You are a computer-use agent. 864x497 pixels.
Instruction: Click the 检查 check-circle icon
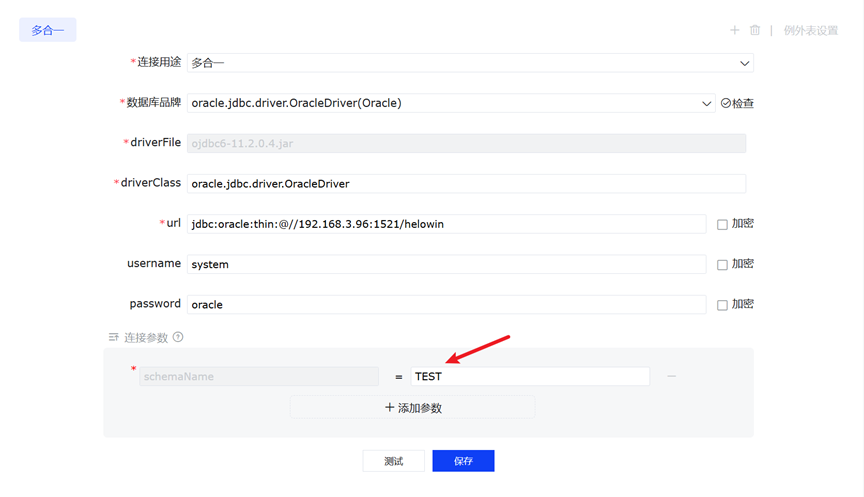click(726, 103)
